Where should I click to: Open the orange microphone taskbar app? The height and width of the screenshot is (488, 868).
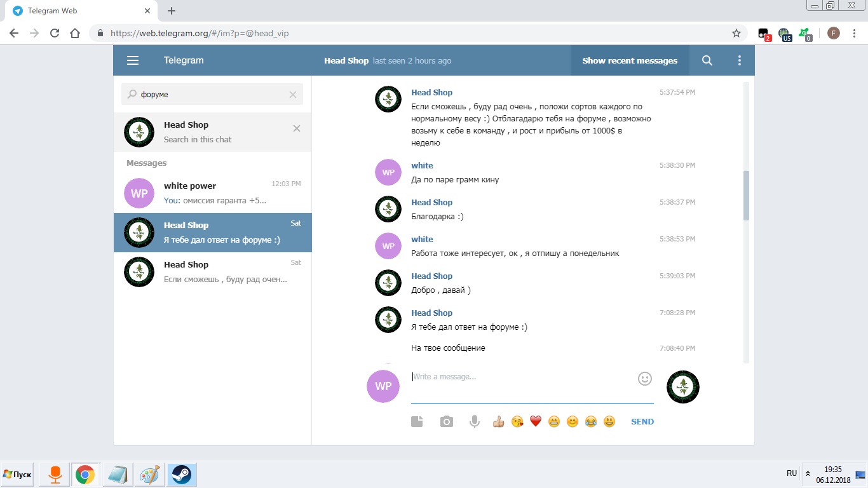pos(55,474)
